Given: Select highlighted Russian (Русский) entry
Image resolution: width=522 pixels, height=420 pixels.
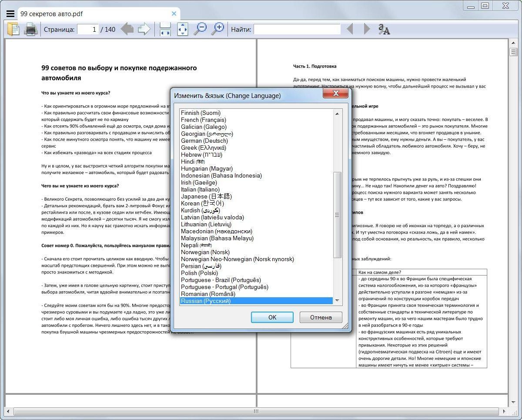Looking at the screenshot, I should (x=256, y=301).
